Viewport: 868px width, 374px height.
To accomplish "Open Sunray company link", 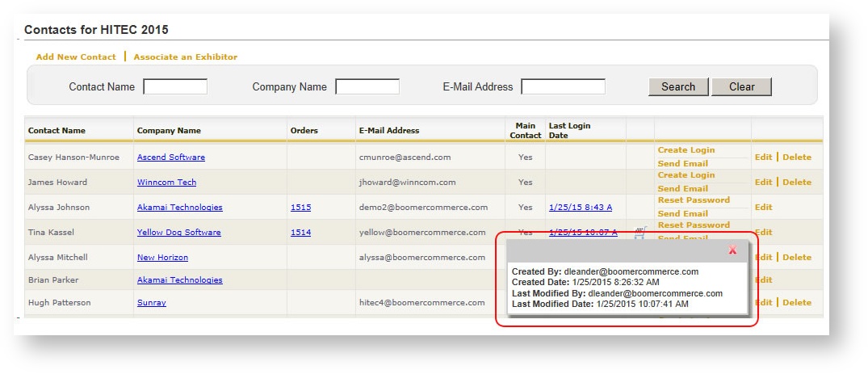I will [x=152, y=303].
